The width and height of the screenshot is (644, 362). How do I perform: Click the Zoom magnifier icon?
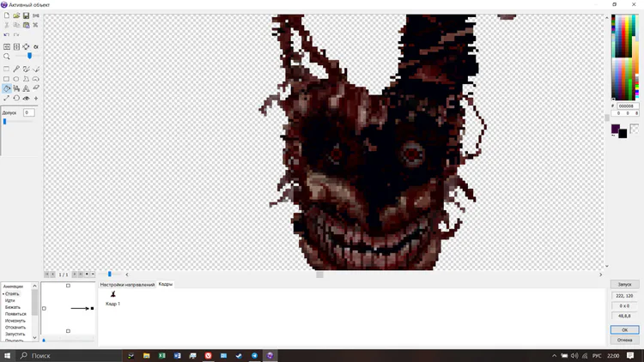(7, 57)
